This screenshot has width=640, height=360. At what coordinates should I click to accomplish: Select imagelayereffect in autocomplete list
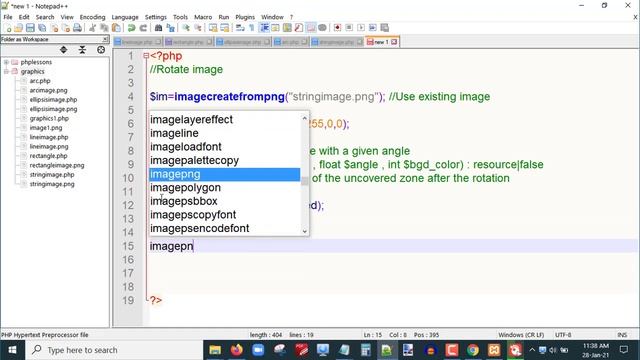pyautogui.click(x=224, y=120)
